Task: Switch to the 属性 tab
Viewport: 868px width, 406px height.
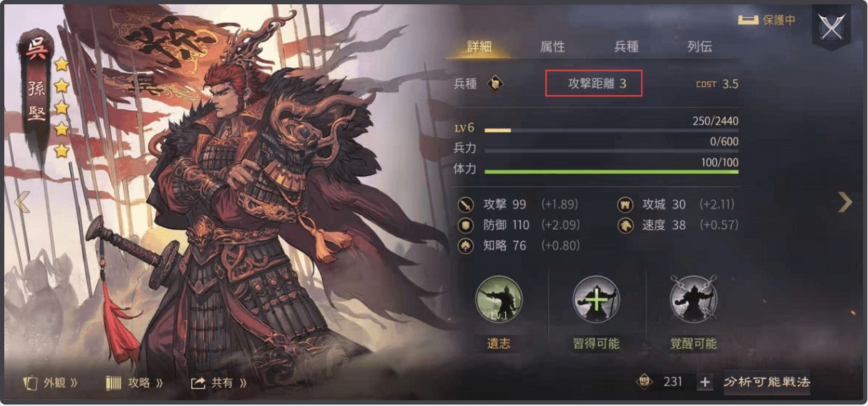Action: coord(552,46)
